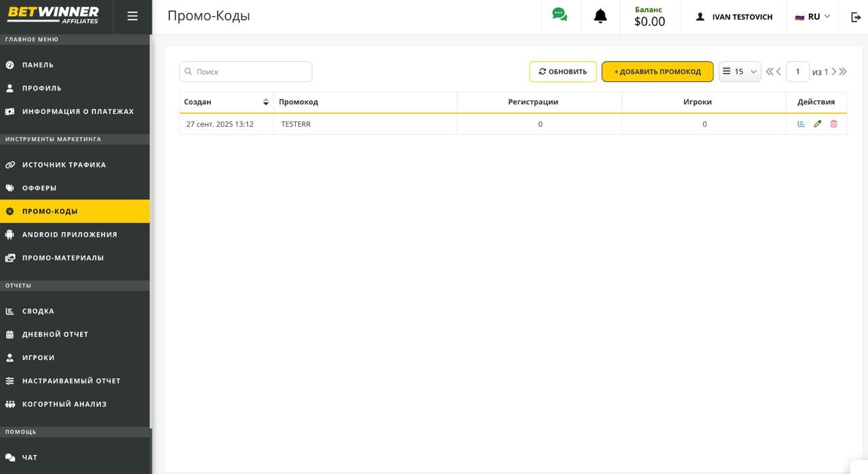
Task: Click the profile icon next to IVAN TESTOVICH
Action: click(x=700, y=16)
